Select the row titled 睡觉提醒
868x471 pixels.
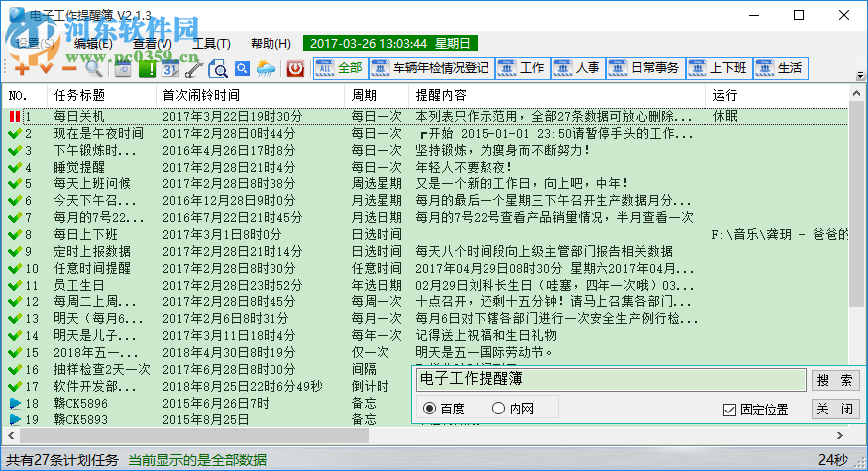click(425, 167)
